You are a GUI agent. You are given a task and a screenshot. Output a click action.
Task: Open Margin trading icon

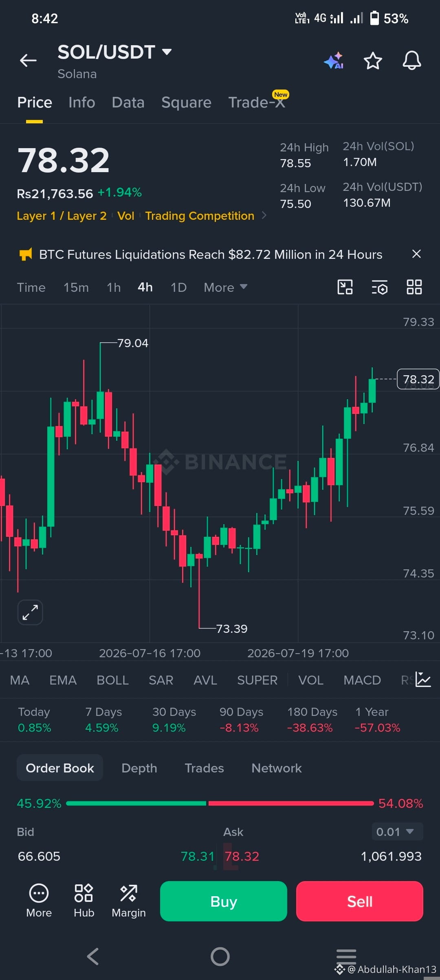coord(129,901)
